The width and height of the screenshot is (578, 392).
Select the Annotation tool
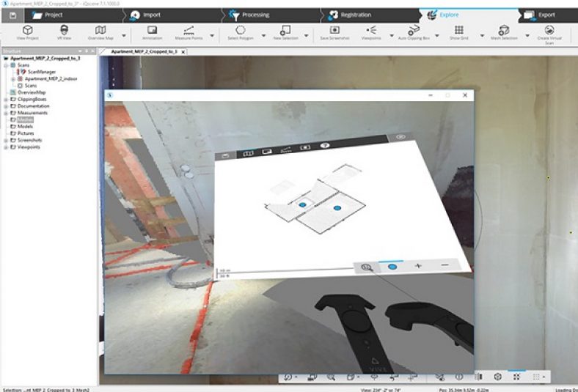pos(153,32)
